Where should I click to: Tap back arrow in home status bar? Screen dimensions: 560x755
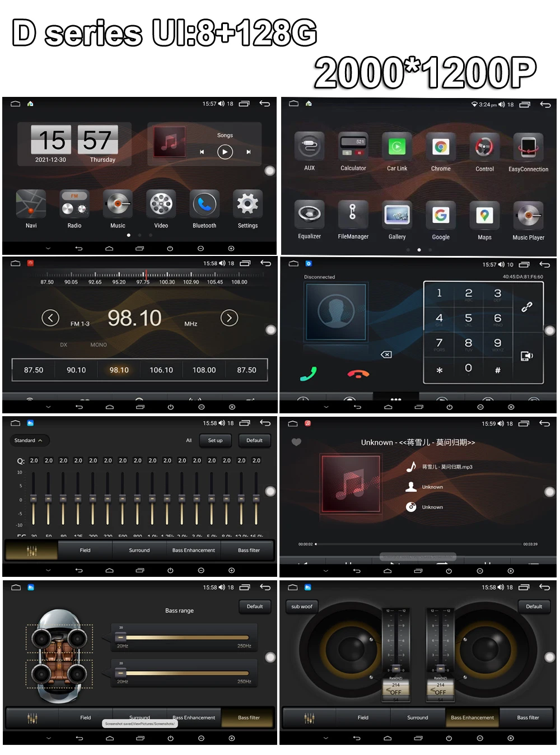click(x=265, y=104)
